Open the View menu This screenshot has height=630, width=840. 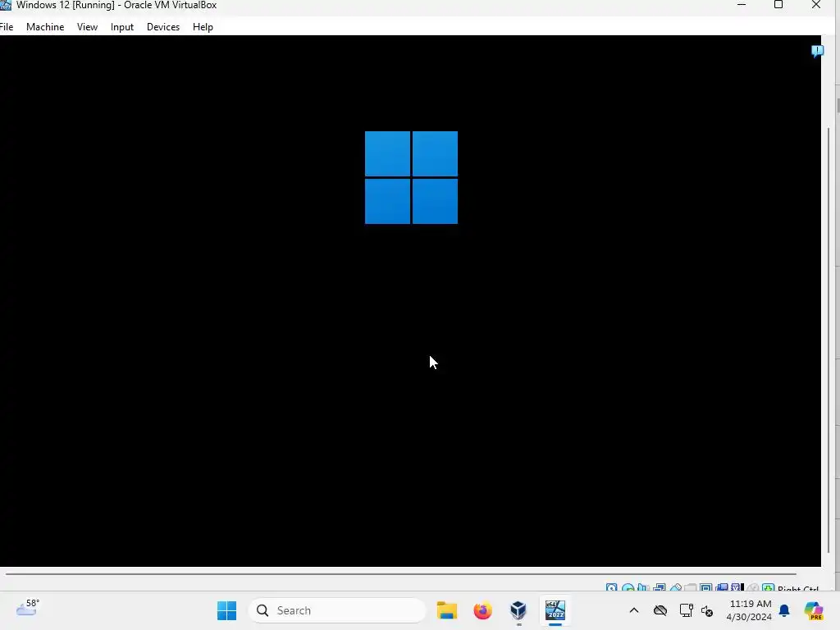point(87,27)
